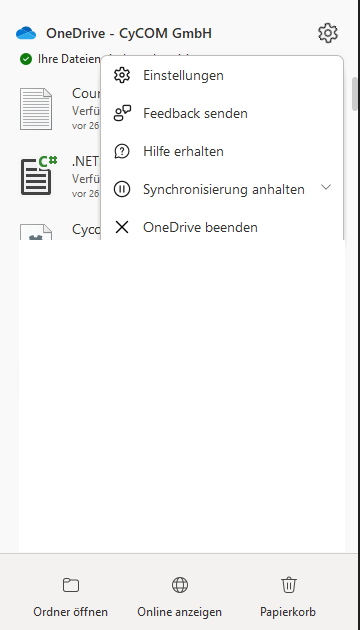Click the OneDrive cloud logo

26,33
